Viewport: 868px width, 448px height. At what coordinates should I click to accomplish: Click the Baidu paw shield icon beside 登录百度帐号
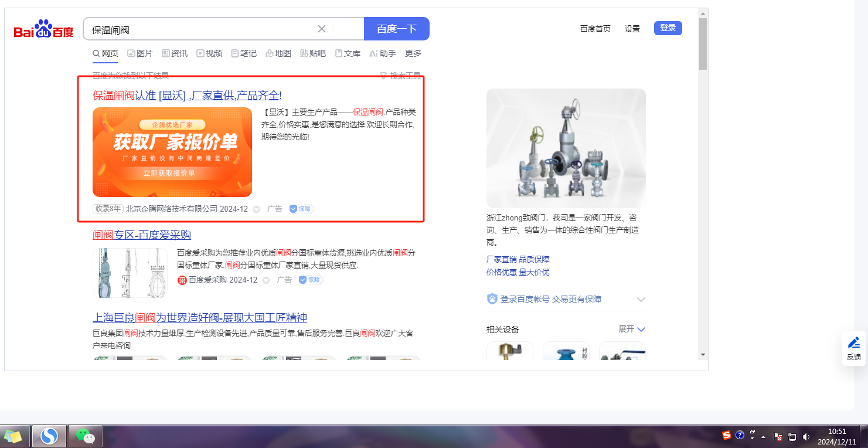pos(492,299)
